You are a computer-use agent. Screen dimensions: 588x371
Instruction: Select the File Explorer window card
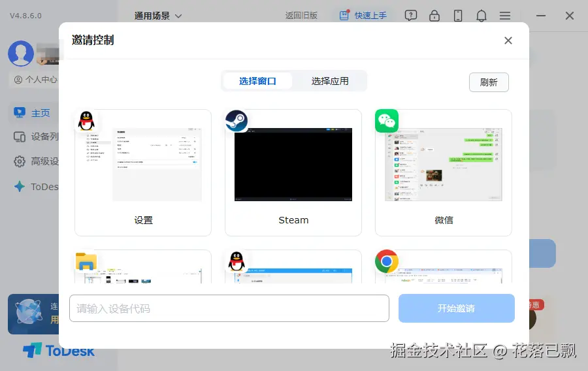[143, 267]
